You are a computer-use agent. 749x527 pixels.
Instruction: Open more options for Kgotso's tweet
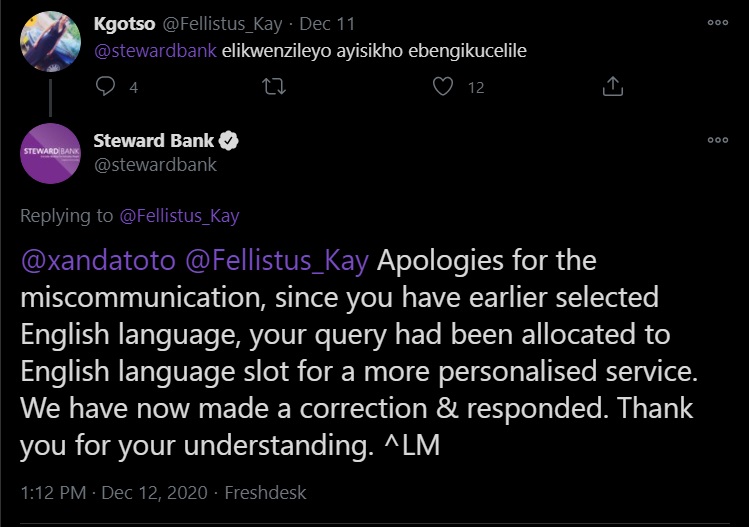tap(717, 23)
